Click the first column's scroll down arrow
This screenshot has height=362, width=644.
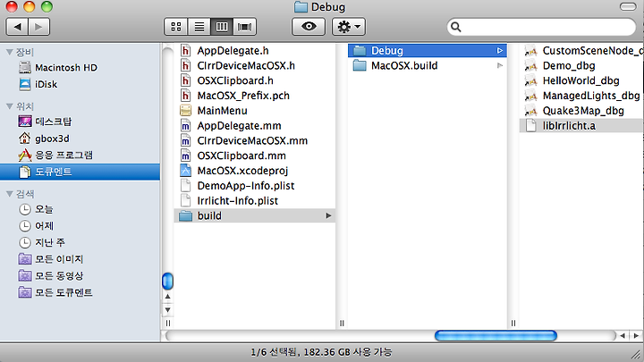tap(167, 310)
